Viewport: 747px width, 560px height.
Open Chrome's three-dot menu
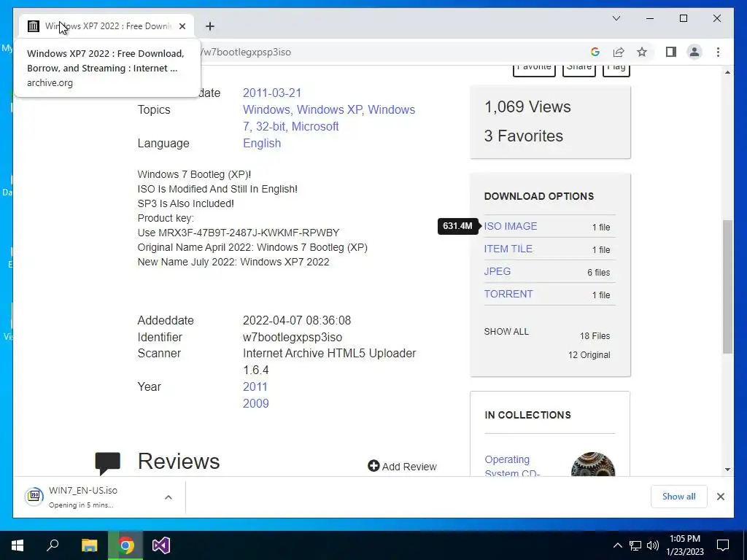click(x=718, y=52)
